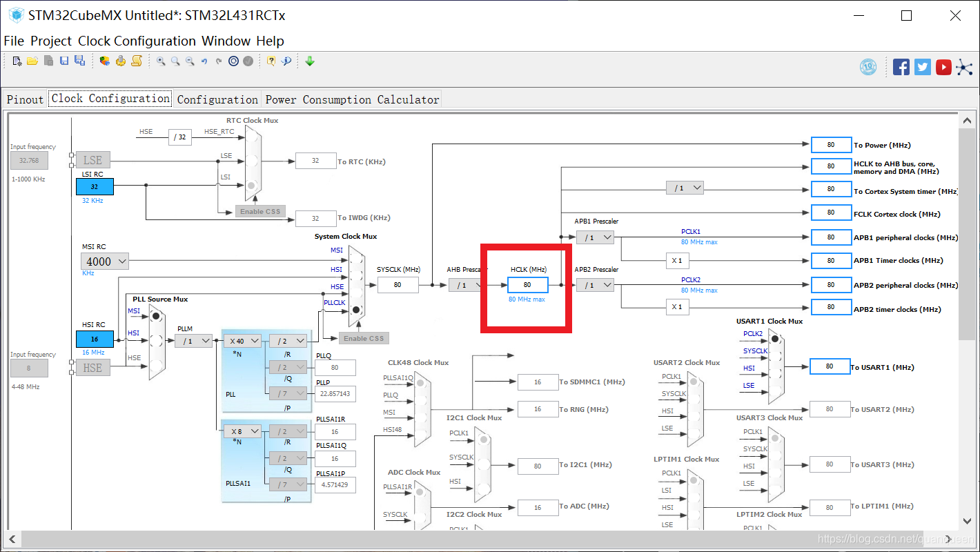
Task: Click the SYSCLK (MHz) value field
Action: (x=398, y=284)
